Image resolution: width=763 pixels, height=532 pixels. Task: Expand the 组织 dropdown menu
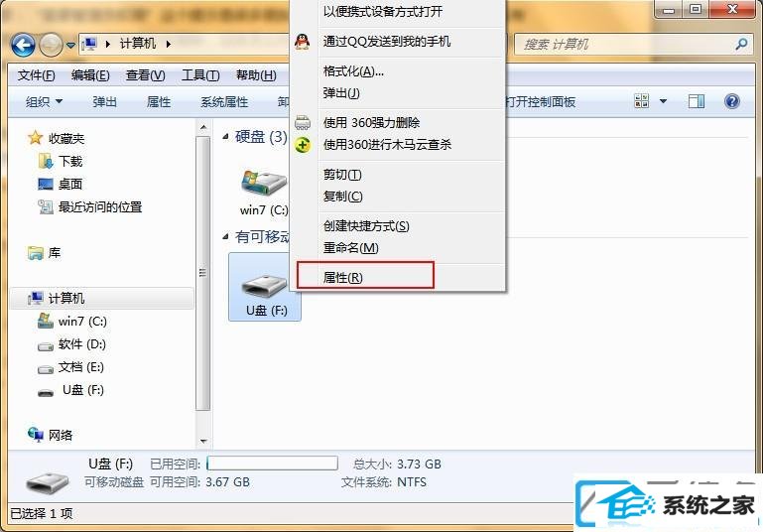(44, 101)
